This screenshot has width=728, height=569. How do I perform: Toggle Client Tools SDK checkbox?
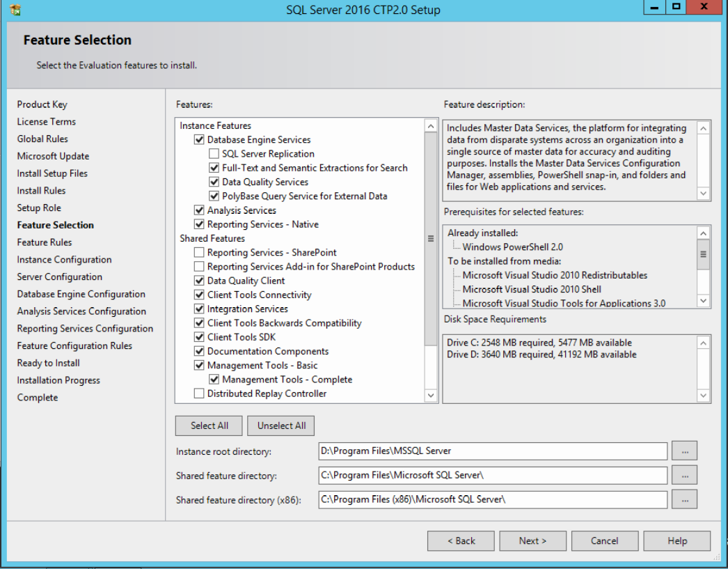click(199, 337)
